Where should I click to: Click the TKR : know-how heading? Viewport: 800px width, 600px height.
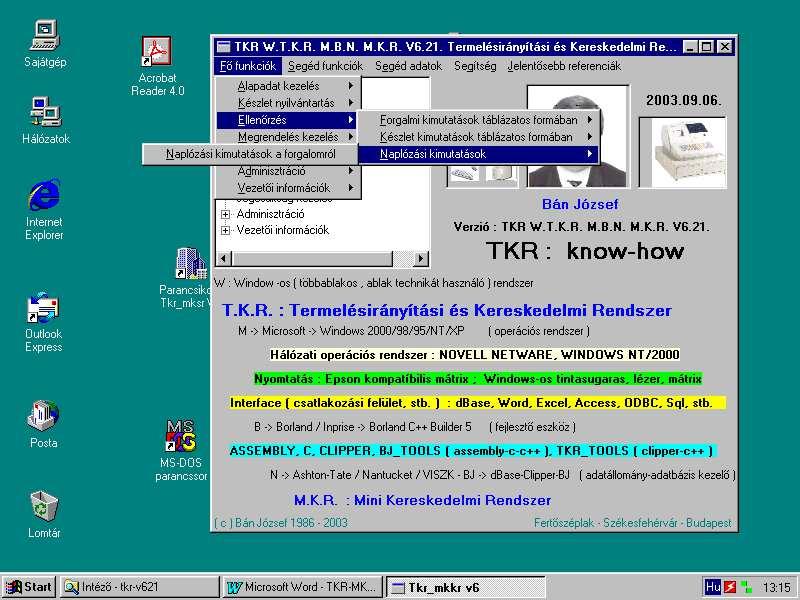[585, 251]
